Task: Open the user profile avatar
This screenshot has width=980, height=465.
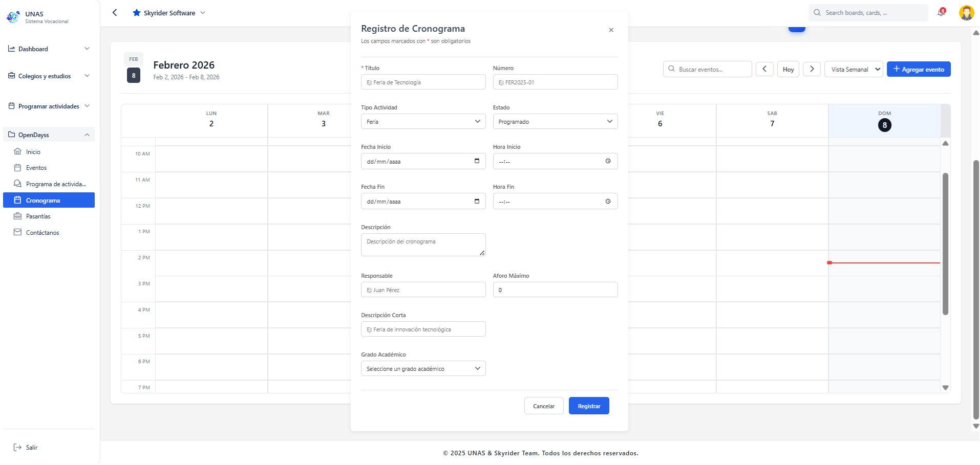Action: [966, 13]
